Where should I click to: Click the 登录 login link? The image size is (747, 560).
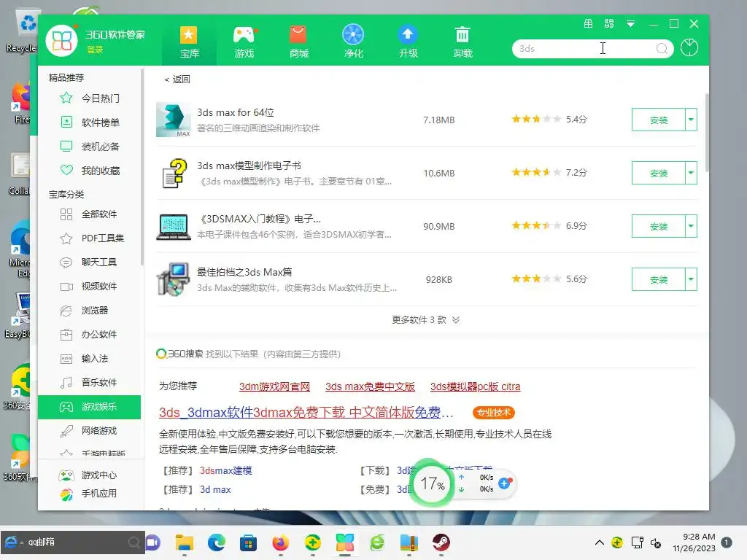(95, 50)
